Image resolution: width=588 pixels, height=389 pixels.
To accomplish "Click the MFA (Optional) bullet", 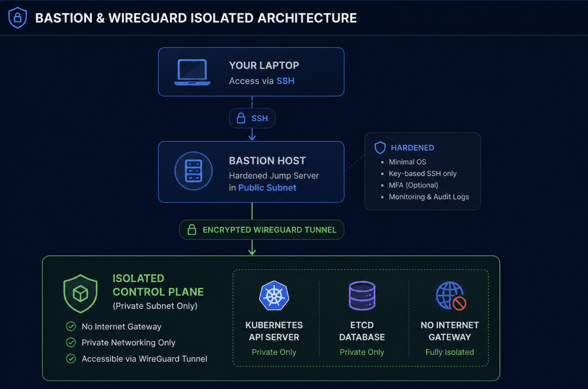I will pos(413,185).
